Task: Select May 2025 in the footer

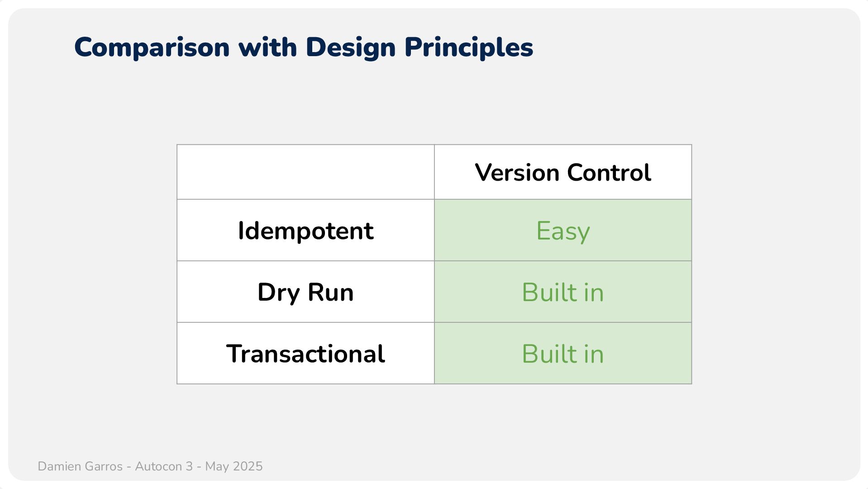Action: coord(234,466)
